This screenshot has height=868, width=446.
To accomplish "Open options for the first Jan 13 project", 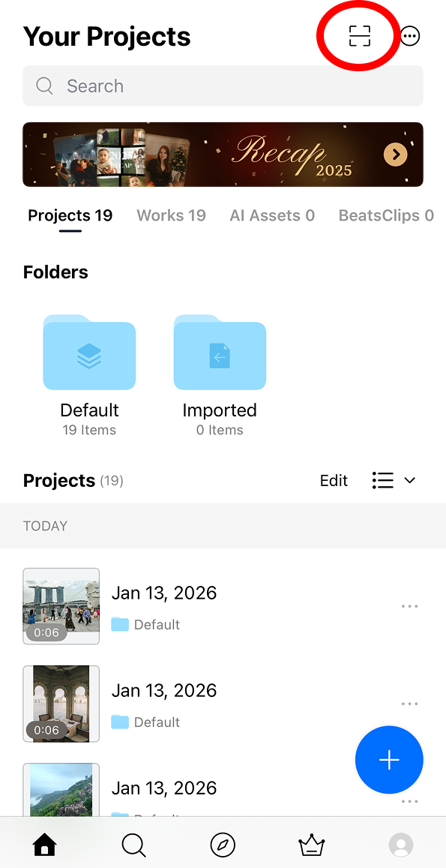I will tap(409, 606).
